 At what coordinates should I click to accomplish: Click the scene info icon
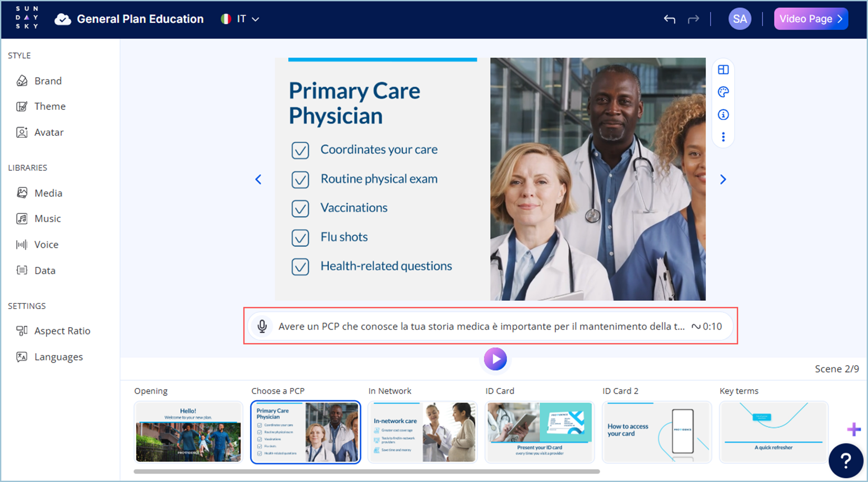click(x=723, y=115)
